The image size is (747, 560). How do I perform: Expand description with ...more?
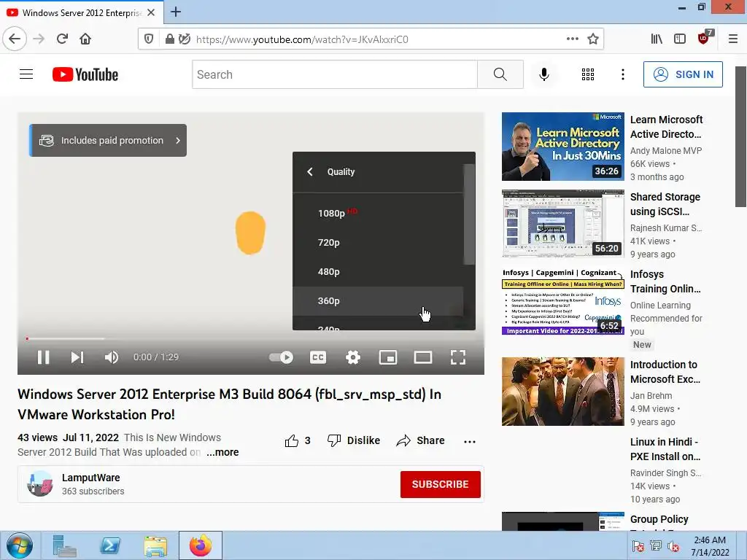point(222,452)
